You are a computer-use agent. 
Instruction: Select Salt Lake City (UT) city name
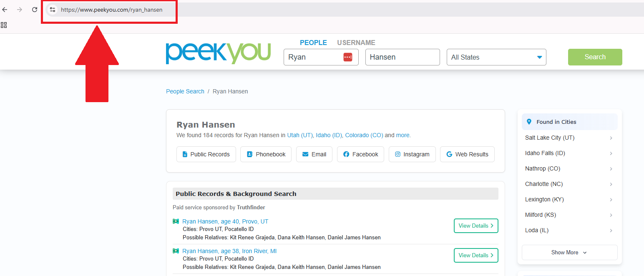pos(550,138)
